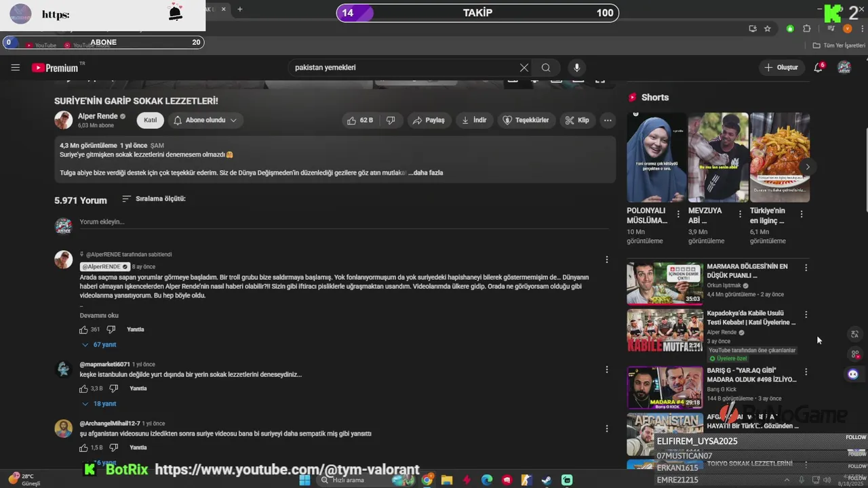Click Yorum ekleyin comment field
The height and width of the screenshot is (488, 868).
[x=344, y=222]
